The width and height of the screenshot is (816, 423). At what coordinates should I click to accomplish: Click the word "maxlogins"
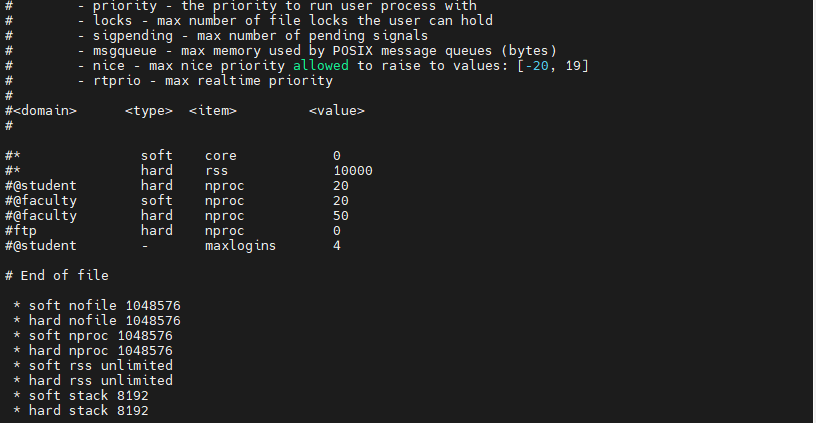click(241, 246)
